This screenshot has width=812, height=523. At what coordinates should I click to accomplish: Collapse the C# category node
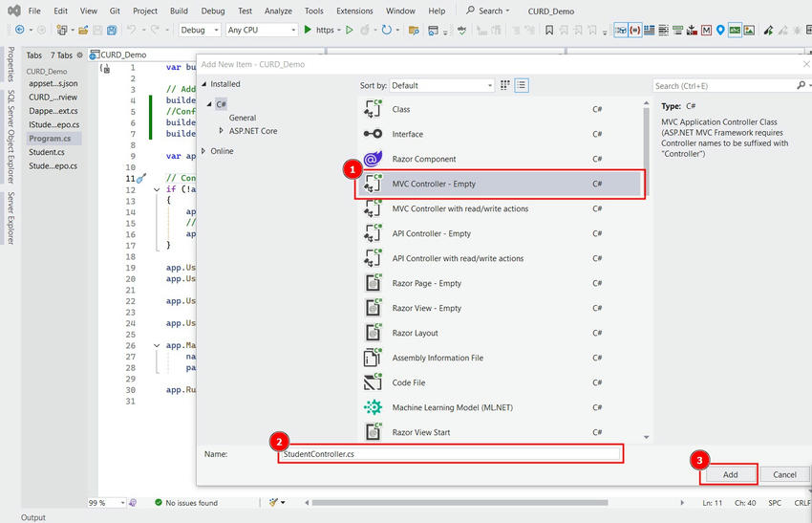[x=209, y=104]
